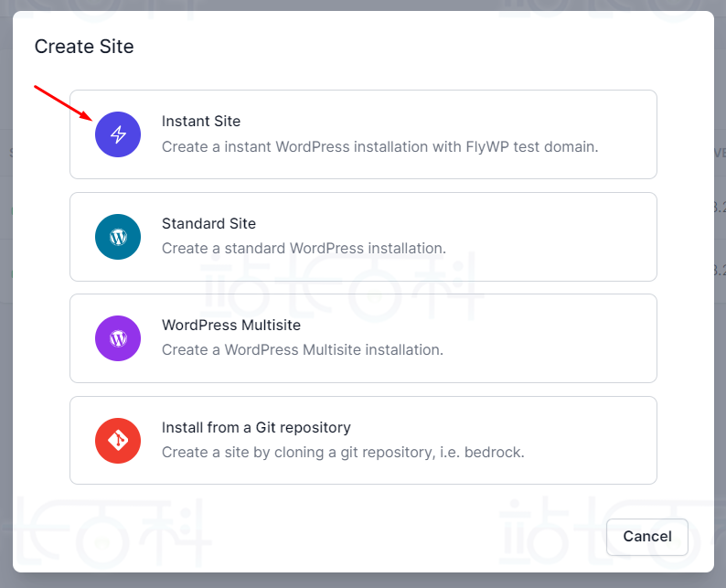Select the Instant Site title

(201, 121)
